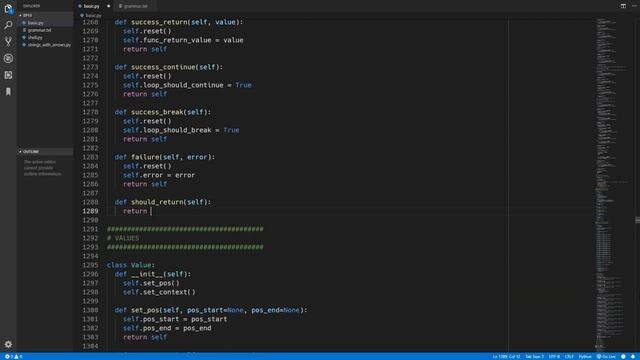This screenshot has height=360, width=640.
Task: Change the UTF-8 file encoding
Action: 554,357
